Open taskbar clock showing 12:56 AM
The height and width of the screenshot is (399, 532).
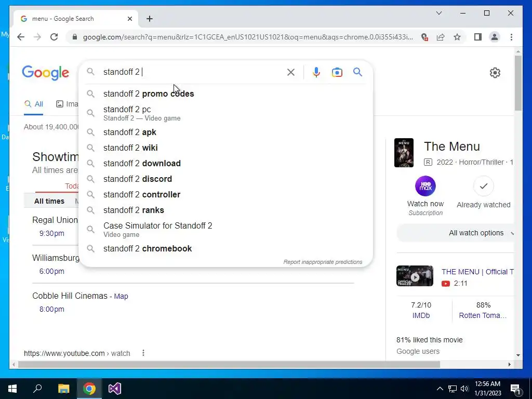coord(487,389)
